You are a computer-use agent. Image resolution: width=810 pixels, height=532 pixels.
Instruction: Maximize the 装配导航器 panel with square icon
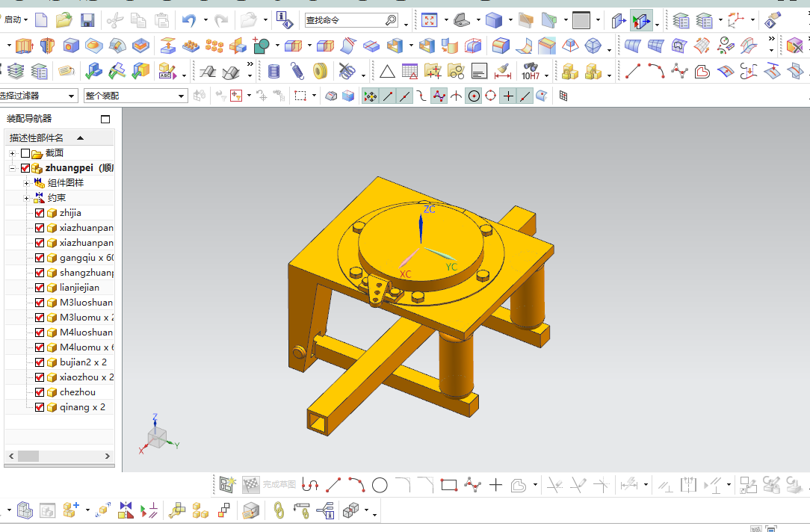point(105,120)
